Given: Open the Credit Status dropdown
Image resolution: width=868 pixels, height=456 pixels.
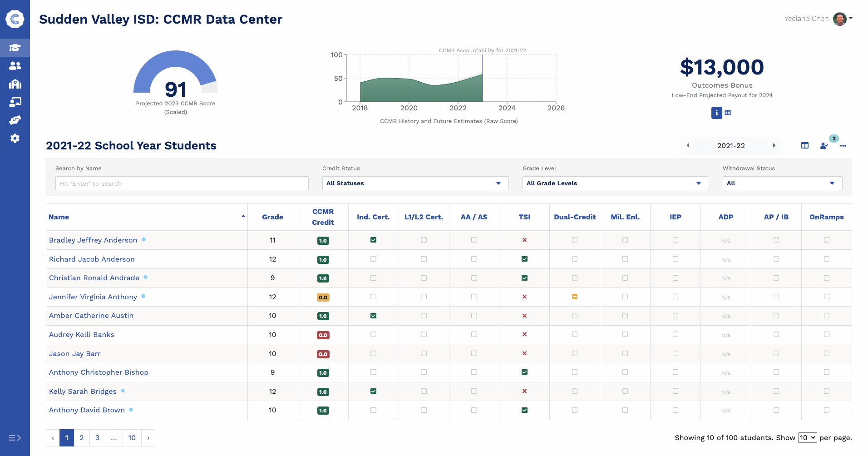Looking at the screenshot, I should (414, 183).
